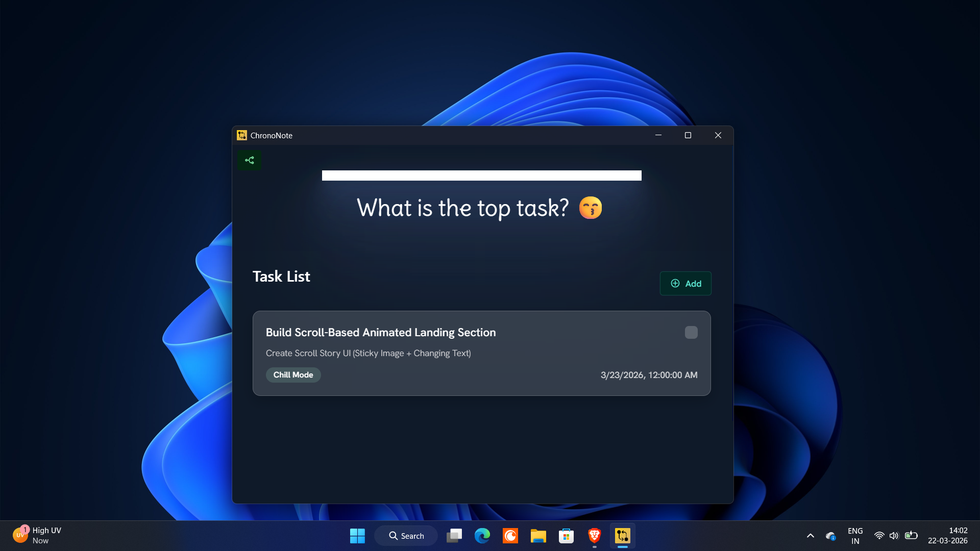Click the white input bar at top
The height and width of the screenshot is (551, 980).
[x=481, y=176]
